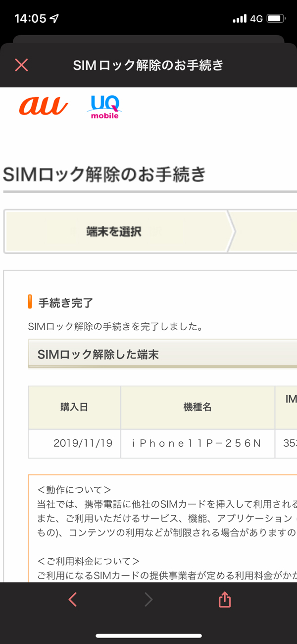Select the 端末を選択 step tab
Viewport: 297px width, 644px height.
coord(114,232)
